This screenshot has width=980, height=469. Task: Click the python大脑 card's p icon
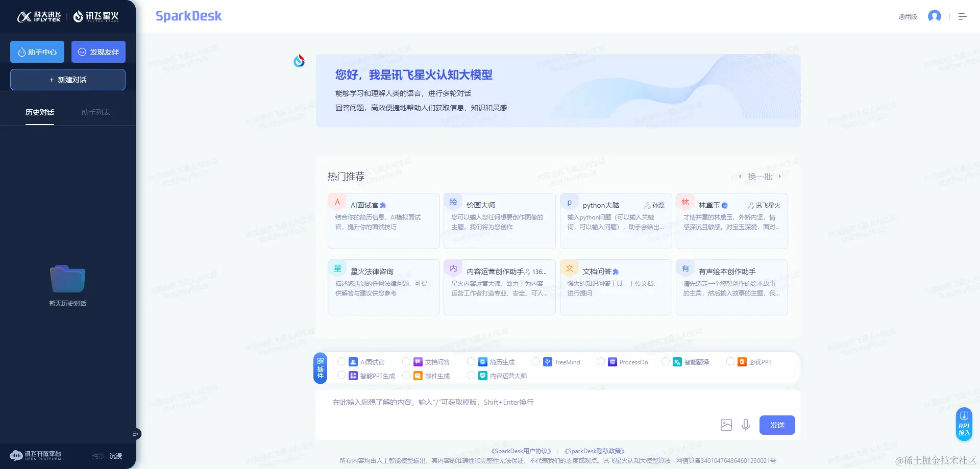point(570,202)
